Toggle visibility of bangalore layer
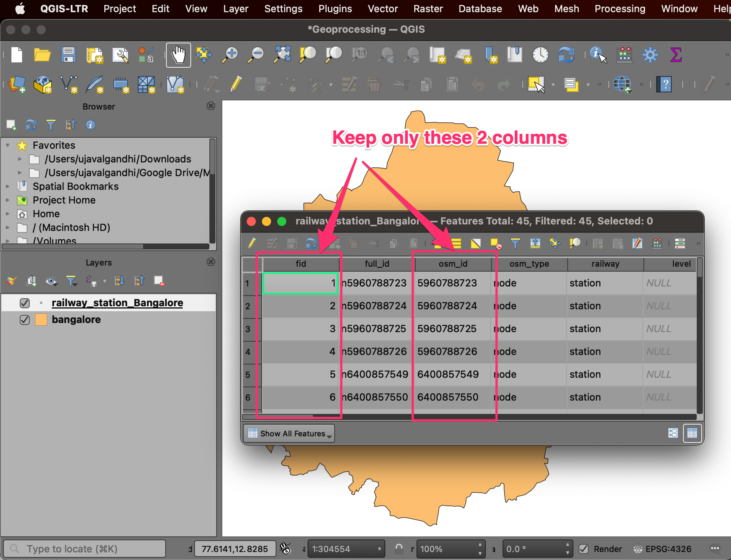This screenshot has height=560, width=731. pyautogui.click(x=25, y=320)
